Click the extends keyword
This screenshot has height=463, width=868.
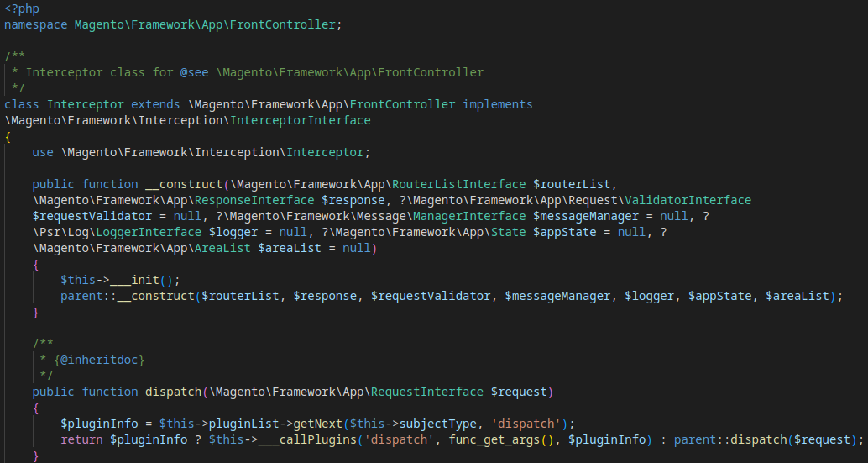pos(155,104)
